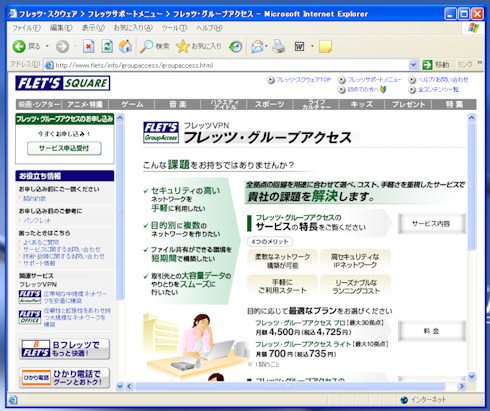This screenshot has height=411, width=490.
Task: Click the Bフレッツでもっと快適 banner
Action: pos(65,349)
